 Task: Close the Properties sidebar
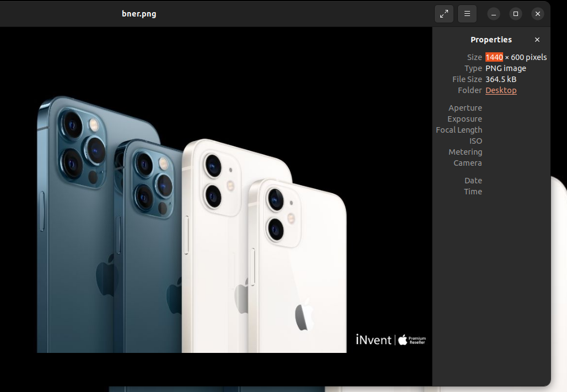(x=537, y=40)
